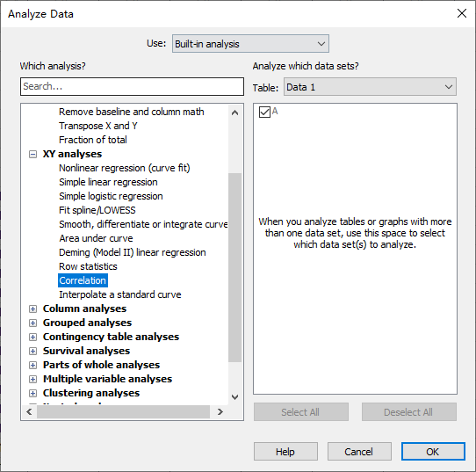This screenshot has height=472, width=476.
Task: Click the analysis list scroll-down arrow
Action: point(234,397)
